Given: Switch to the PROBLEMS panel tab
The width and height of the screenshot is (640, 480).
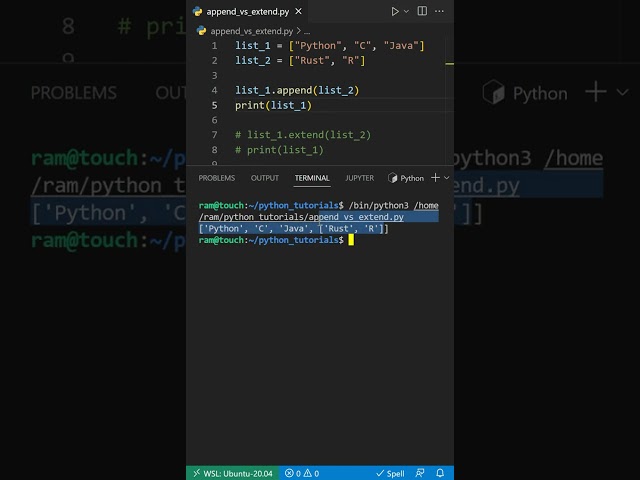Looking at the screenshot, I should [x=217, y=178].
